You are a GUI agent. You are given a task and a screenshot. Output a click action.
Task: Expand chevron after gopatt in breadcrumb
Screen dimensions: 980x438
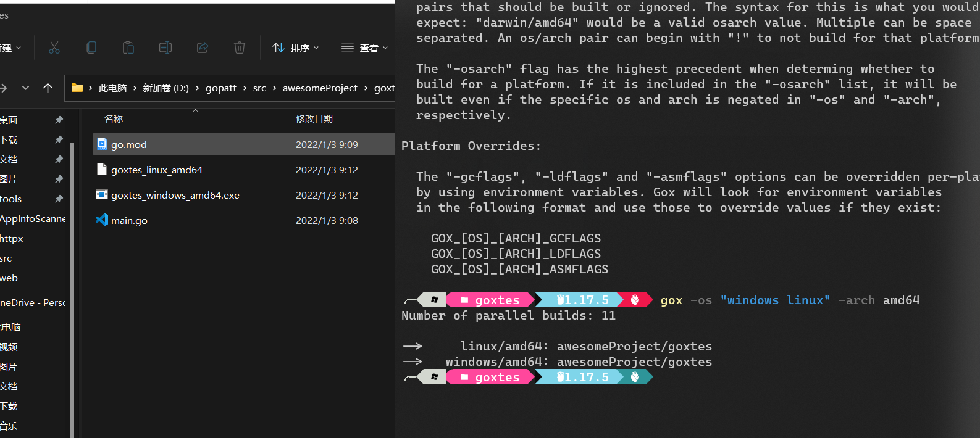[x=245, y=88]
